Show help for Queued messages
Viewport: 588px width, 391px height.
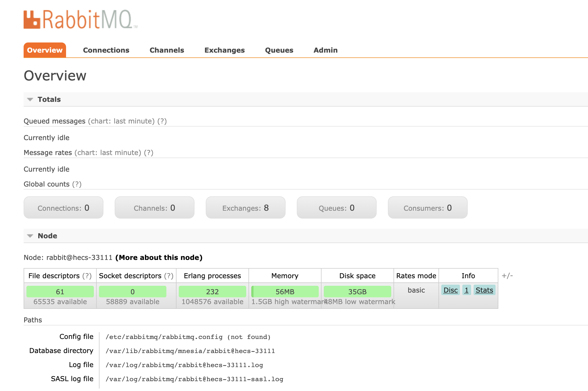[162, 121]
